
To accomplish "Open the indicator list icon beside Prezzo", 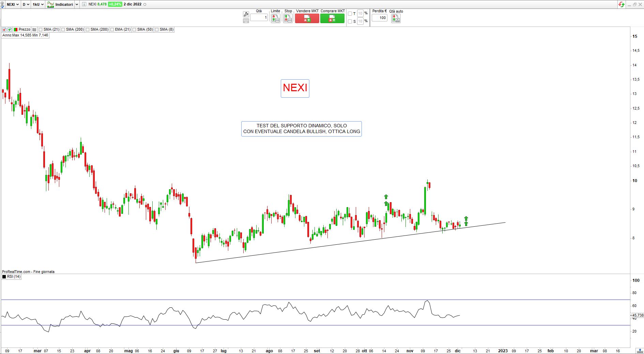I will (34, 30).
